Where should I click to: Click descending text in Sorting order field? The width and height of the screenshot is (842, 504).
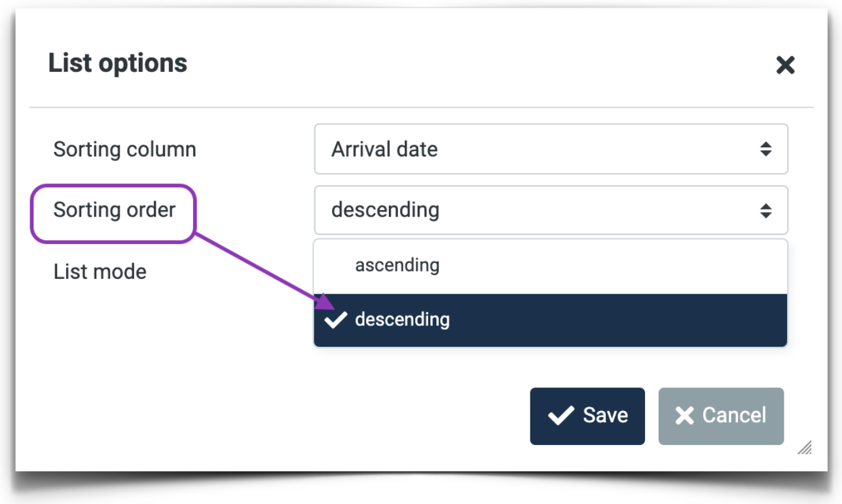tap(385, 210)
